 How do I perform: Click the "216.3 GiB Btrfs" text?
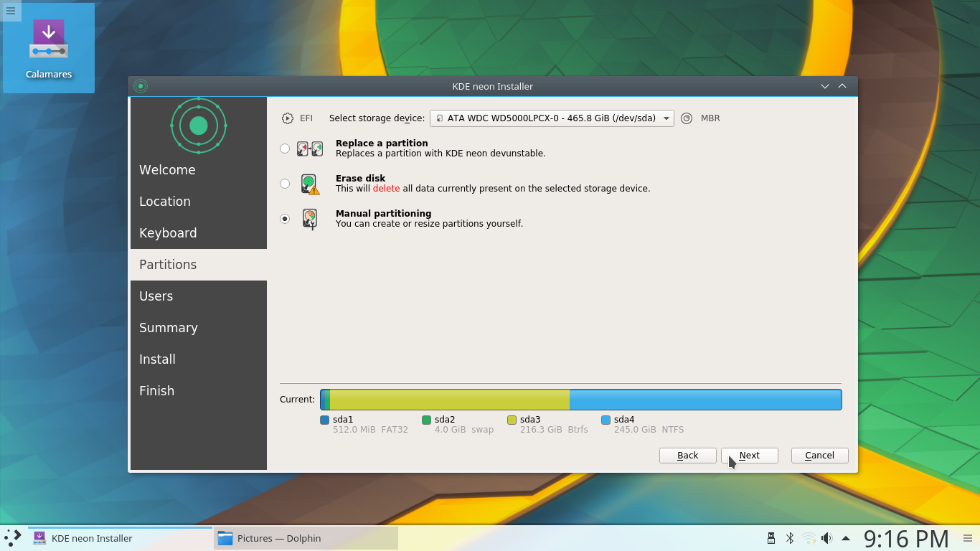[x=554, y=430]
